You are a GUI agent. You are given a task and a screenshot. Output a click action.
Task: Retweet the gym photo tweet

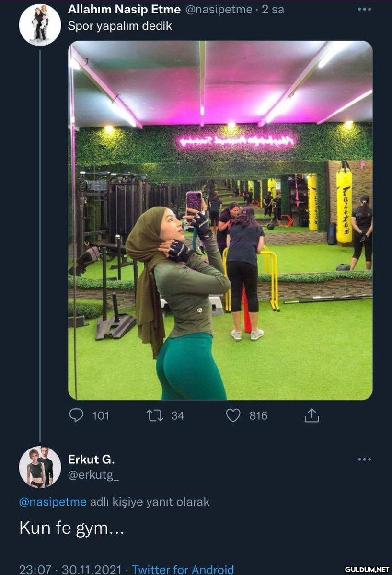click(154, 415)
